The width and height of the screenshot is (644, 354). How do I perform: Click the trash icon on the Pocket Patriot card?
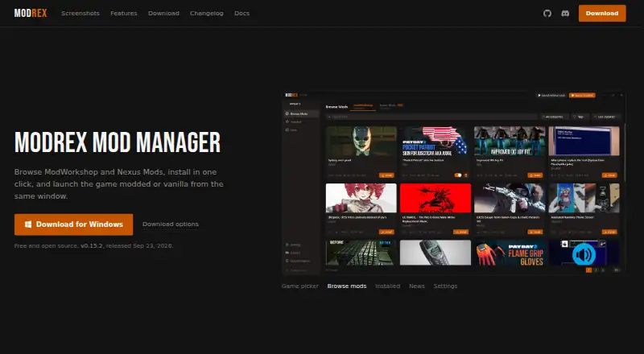point(466,175)
